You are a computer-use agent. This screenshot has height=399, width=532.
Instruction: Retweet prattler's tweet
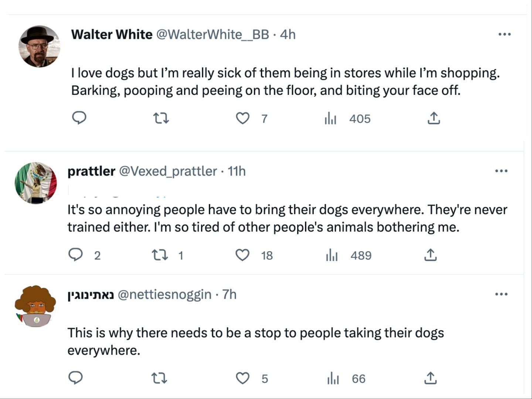click(x=160, y=255)
